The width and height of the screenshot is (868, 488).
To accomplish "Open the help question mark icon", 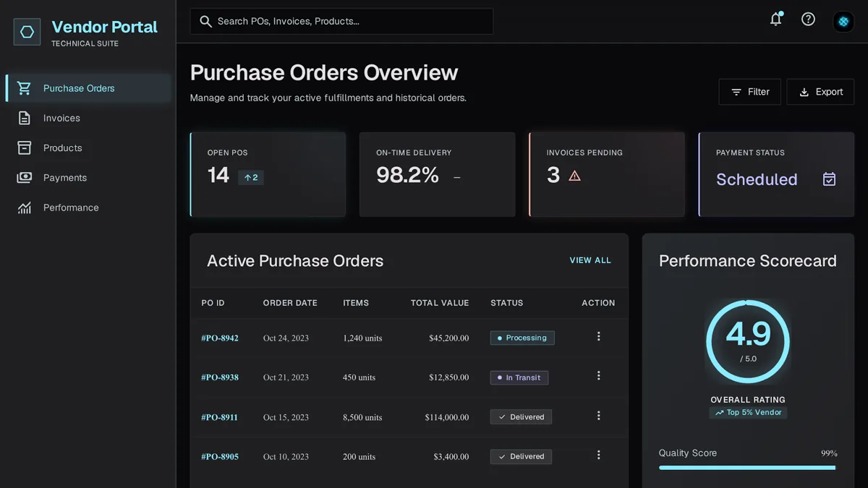I will point(808,20).
